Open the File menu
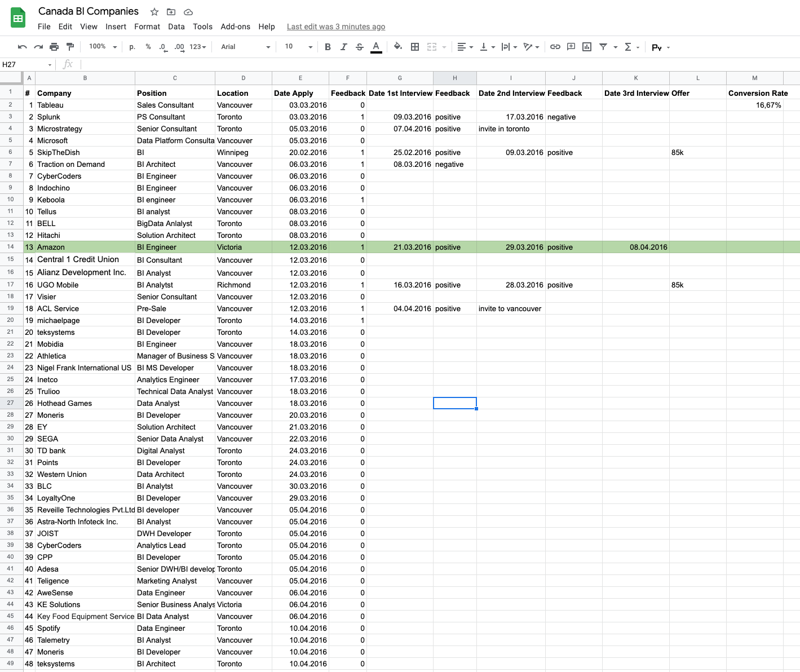This screenshot has height=672, width=800. (x=44, y=26)
